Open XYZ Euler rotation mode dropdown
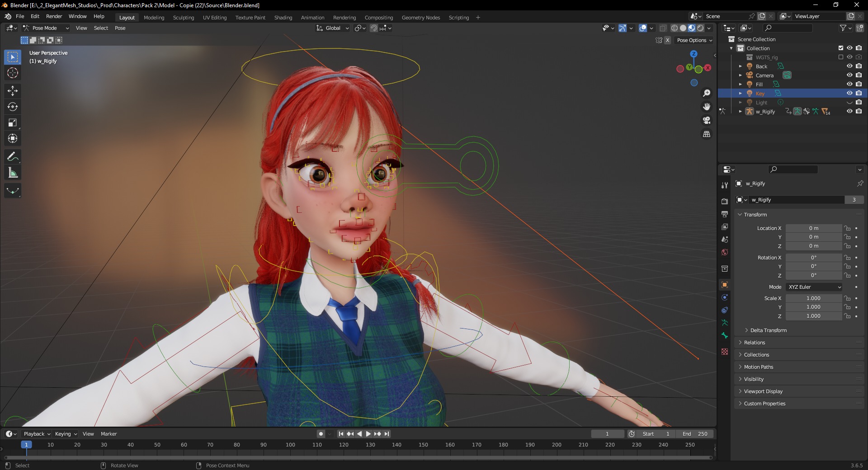The width and height of the screenshot is (868, 470). [814, 287]
